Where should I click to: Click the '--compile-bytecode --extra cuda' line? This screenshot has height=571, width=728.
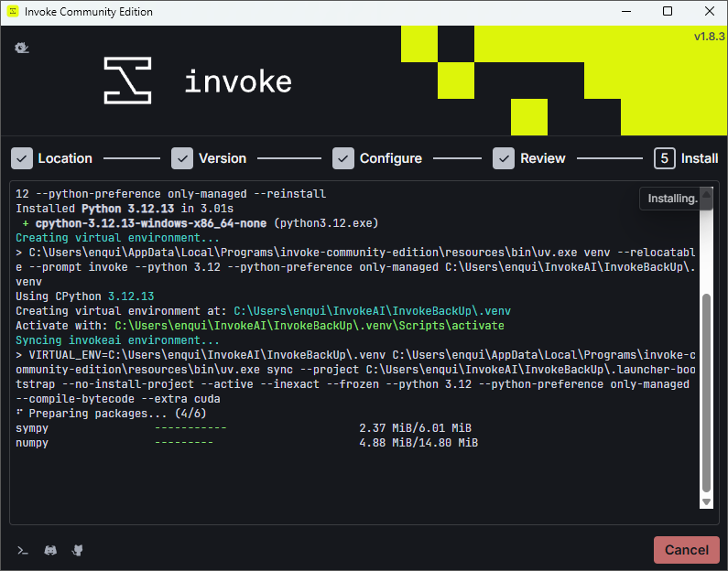118,399
